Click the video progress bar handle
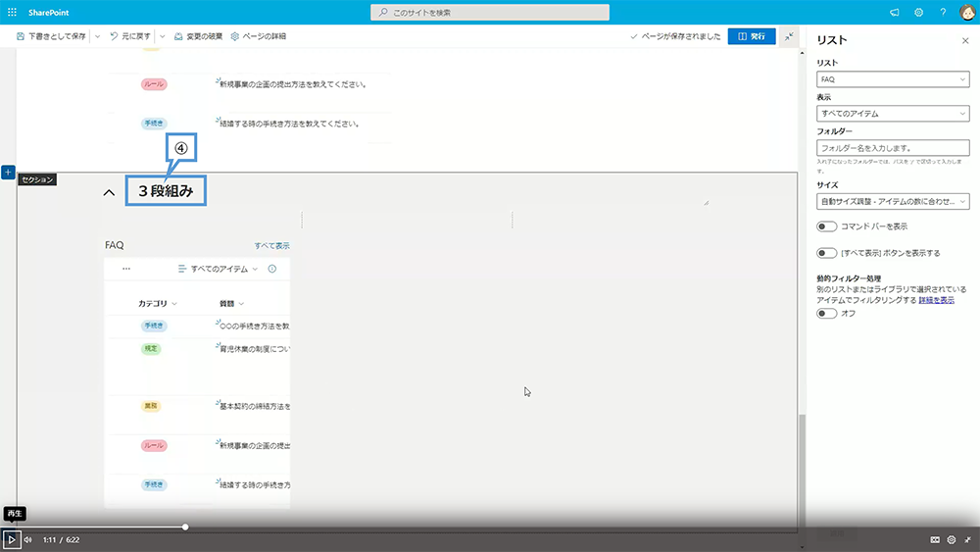The width and height of the screenshot is (980, 552). 185,527
